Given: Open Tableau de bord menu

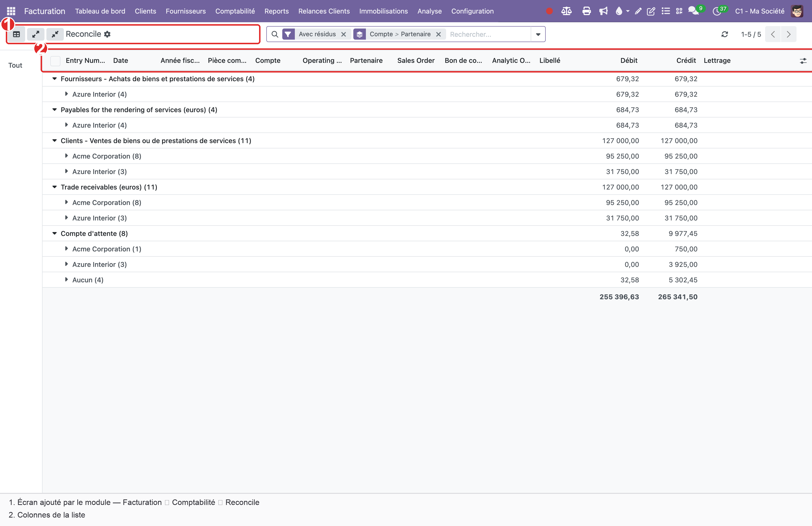Looking at the screenshot, I should (x=100, y=11).
